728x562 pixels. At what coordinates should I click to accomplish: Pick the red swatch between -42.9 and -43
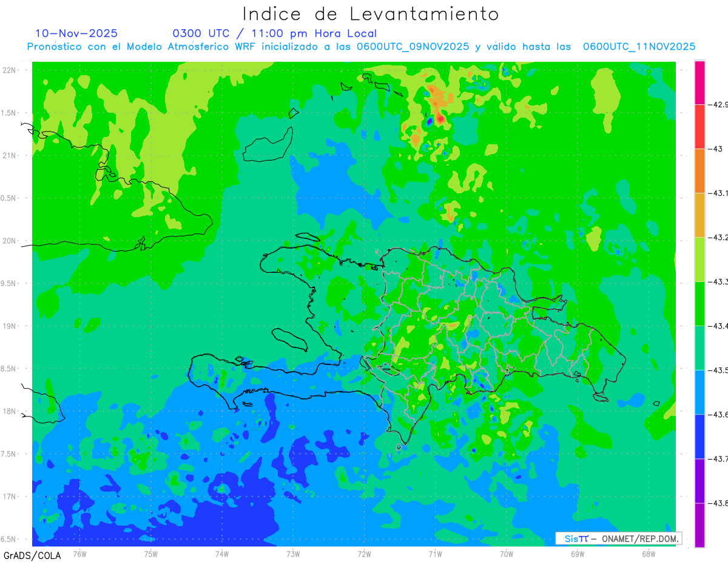tap(699, 127)
